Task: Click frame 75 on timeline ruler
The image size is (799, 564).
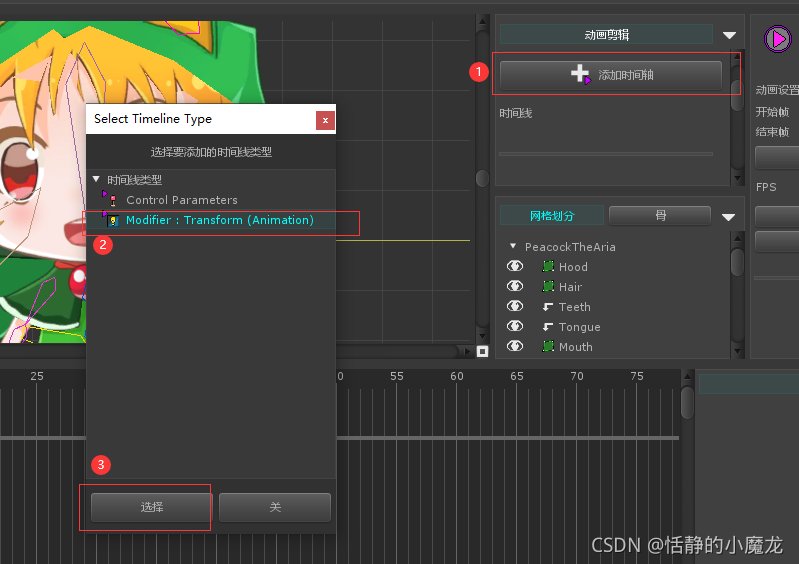Action: pos(636,376)
